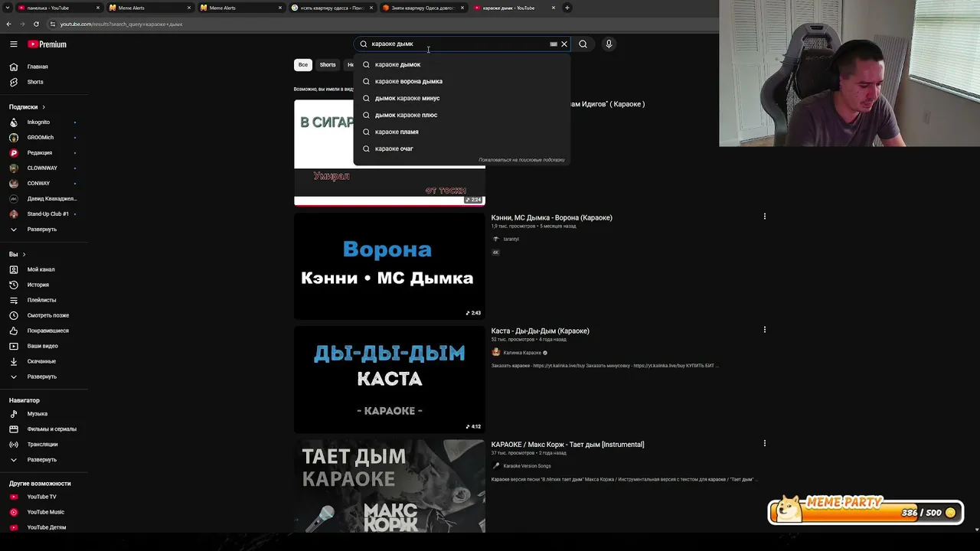Play the ДЫ-ДЫ-ДЫМ Каста thumbnail
This screenshot has height=551, width=980.
pos(390,380)
